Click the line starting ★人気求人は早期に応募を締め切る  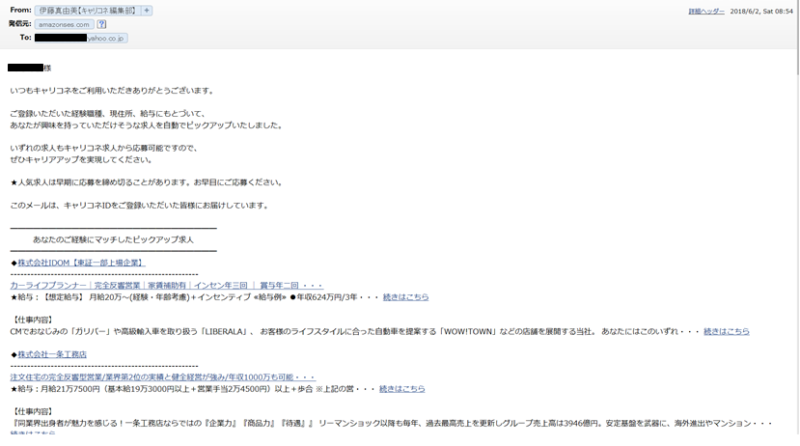147,182
